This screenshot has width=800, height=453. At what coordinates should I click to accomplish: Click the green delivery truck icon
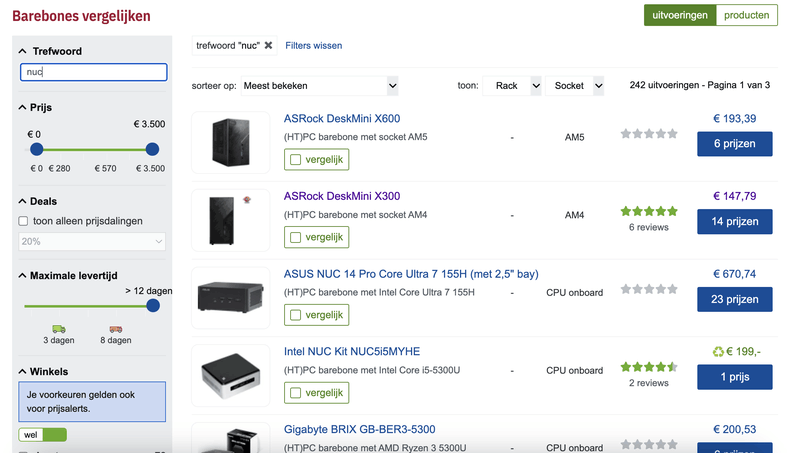tap(59, 328)
